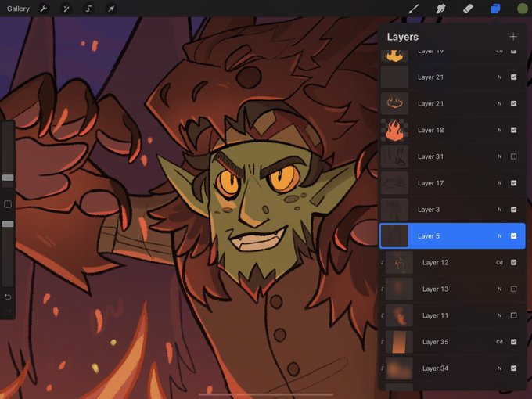Image resolution: width=532 pixels, height=399 pixels.
Task: Return to the Gallery
Action: pos(18,9)
